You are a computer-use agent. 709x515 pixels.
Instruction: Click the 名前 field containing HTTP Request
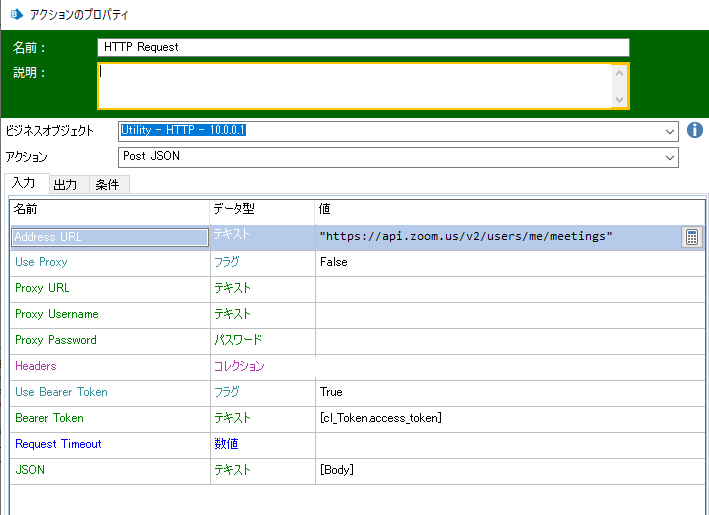pyautogui.click(x=364, y=47)
